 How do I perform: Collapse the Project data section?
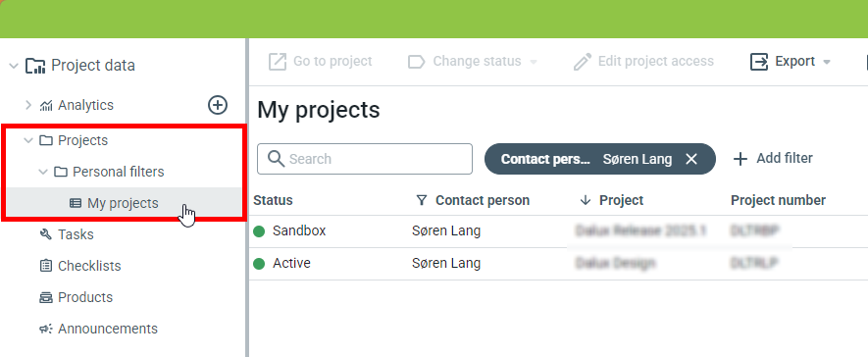click(14, 66)
